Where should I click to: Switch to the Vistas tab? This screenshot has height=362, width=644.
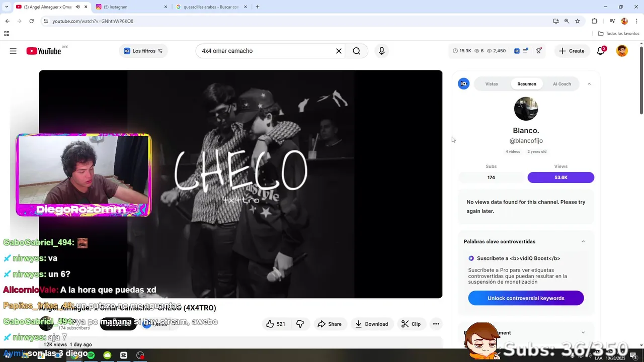[492, 84]
